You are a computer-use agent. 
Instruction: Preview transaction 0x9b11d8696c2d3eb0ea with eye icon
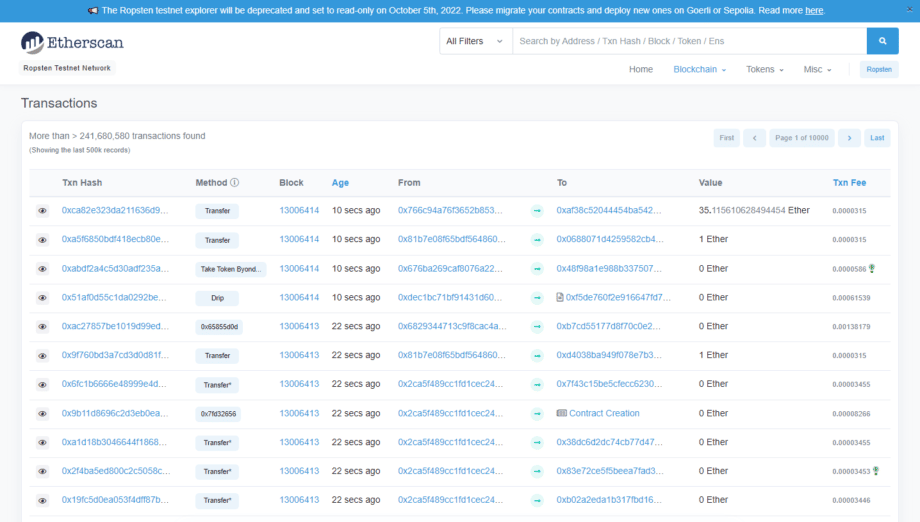coord(42,413)
